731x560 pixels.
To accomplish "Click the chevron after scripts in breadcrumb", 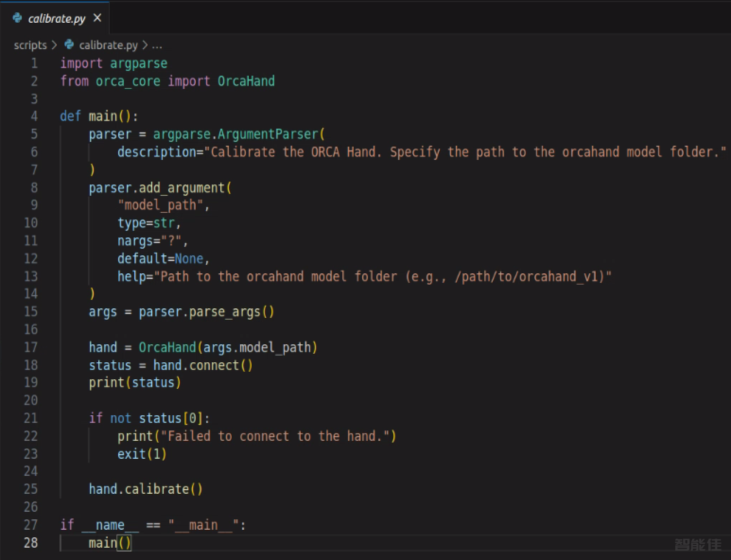I will tap(54, 45).
